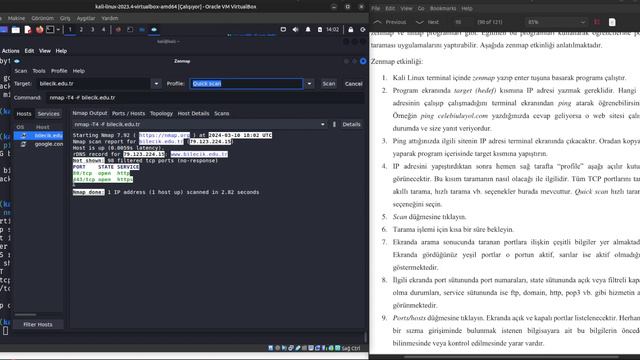Click the display tray icon
Viewport: 640px width, 360px height.
283,29
